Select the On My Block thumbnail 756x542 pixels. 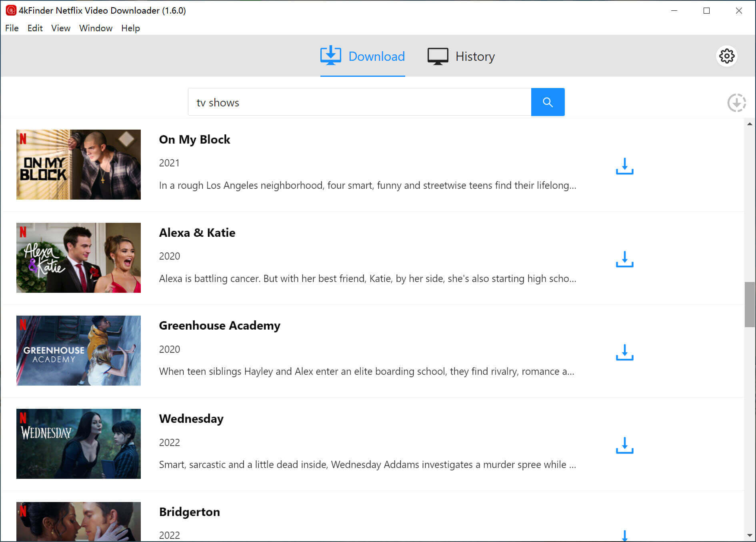78,164
